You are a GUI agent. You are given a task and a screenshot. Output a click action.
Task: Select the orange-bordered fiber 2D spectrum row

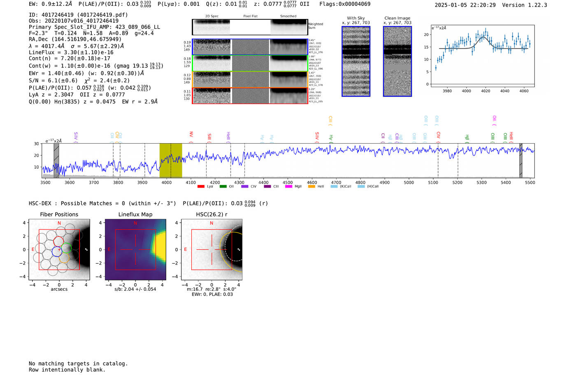pos(250,79)
